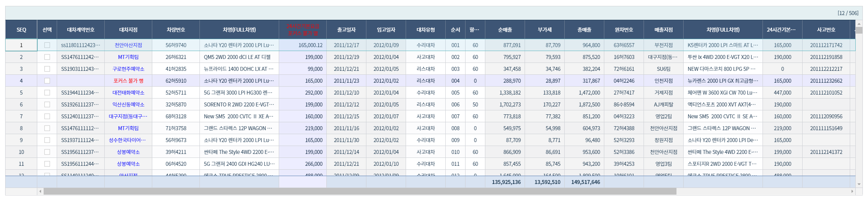
Task: Click the vertical scrollbar down arrow
Action: click(859, 184)
